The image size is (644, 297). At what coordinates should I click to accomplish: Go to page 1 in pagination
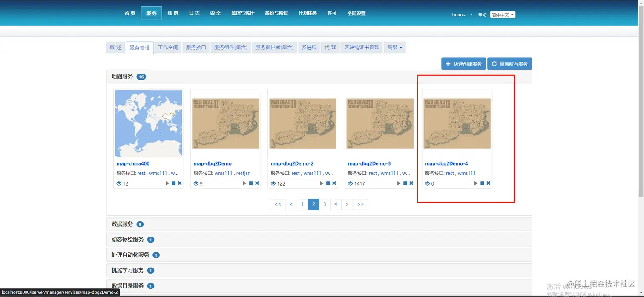tap(302, 204)
